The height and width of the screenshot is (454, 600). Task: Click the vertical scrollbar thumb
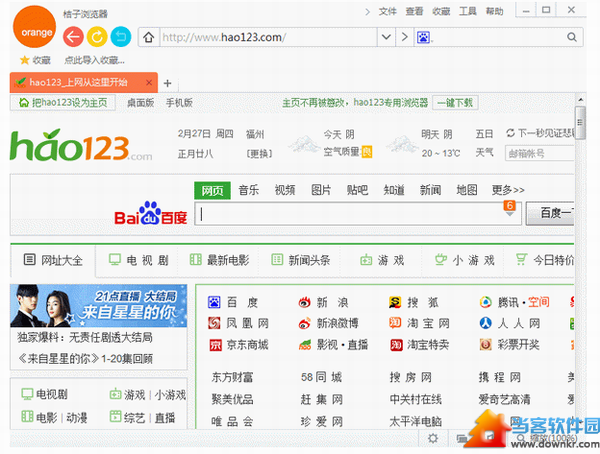coord(580,122)
